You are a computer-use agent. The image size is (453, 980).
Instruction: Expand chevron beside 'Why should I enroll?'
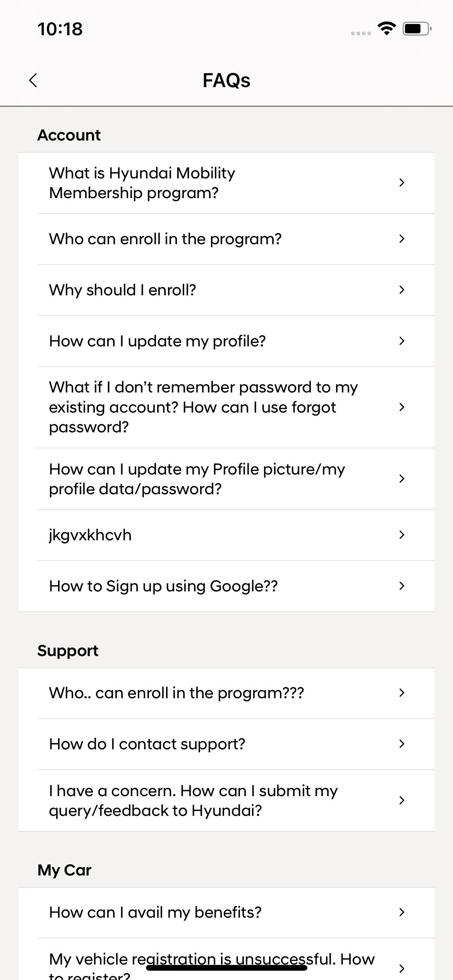[x=402, y=290]
